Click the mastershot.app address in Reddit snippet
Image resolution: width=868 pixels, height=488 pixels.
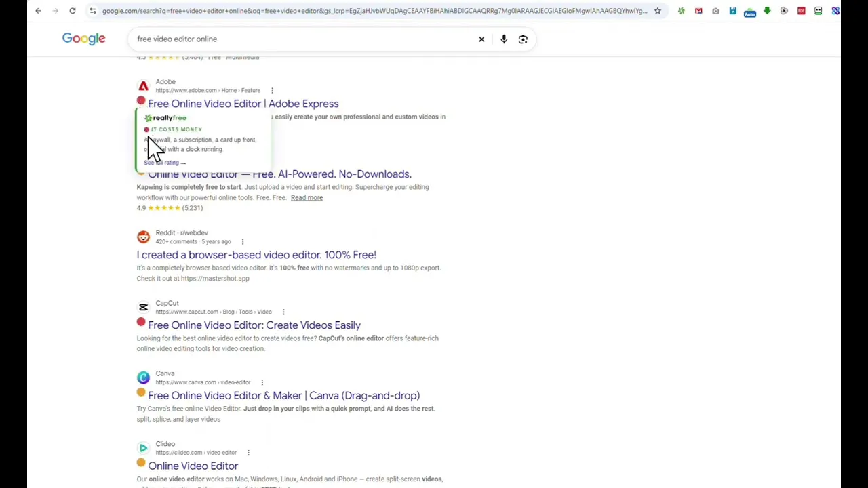(x=215, y=279)
